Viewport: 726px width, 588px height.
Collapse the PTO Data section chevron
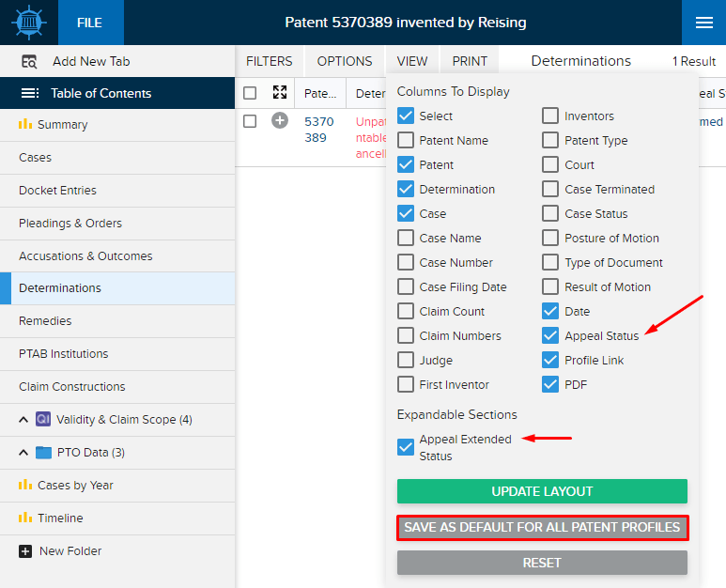pyautogui.click(x=23, y=453)
